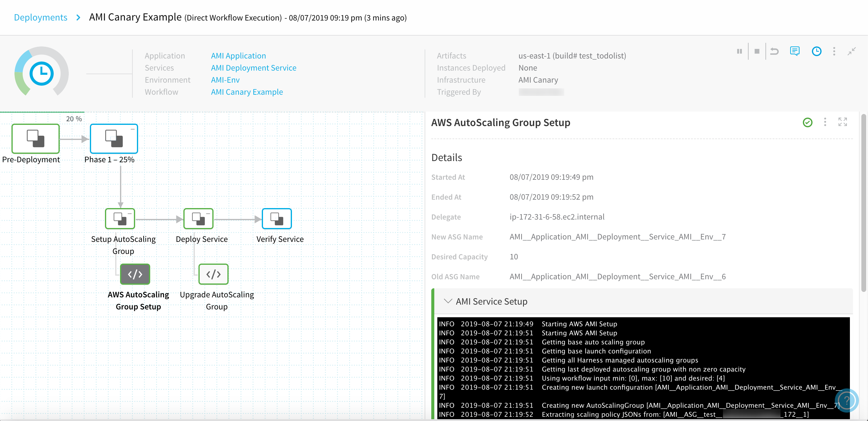Open the deployment three-dot options menu

click(x=834, y=51)
